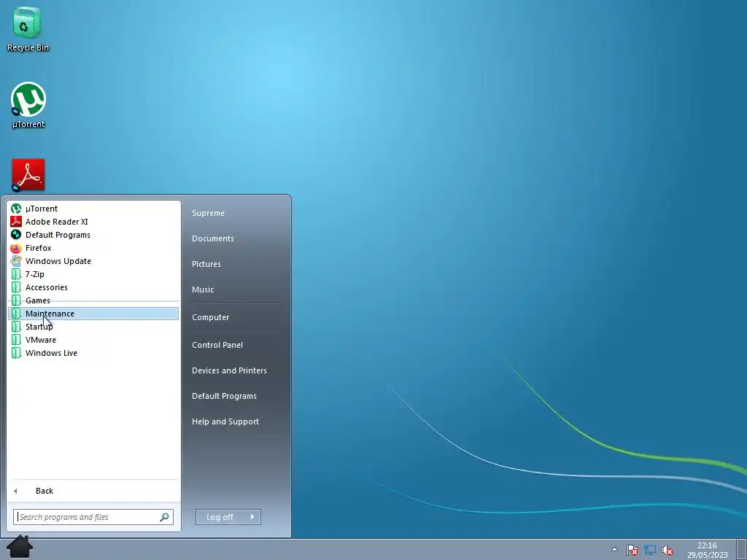Expand the VMware program folder
Screen dimensions: 747x560
tap(93, 340)
